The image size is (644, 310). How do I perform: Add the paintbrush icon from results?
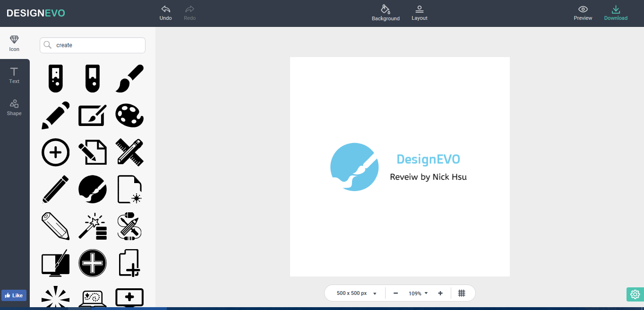pos(129,78)
